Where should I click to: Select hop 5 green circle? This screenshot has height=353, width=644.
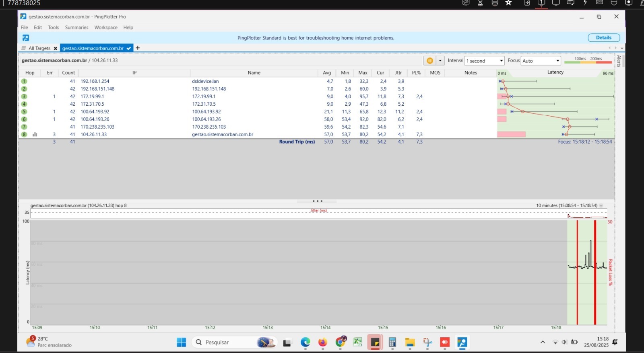24,112
